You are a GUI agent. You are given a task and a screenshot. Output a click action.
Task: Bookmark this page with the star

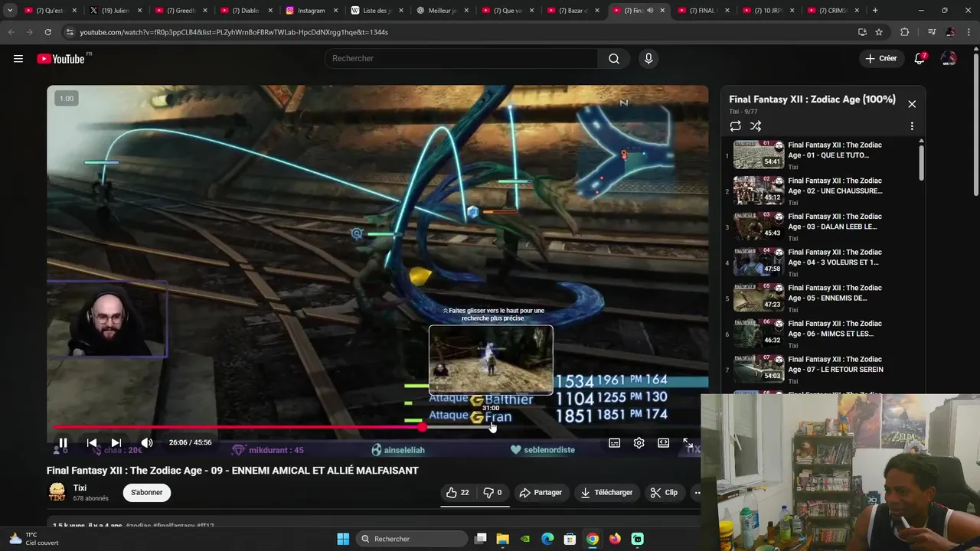pyautogui.click(x=879, y=32)
